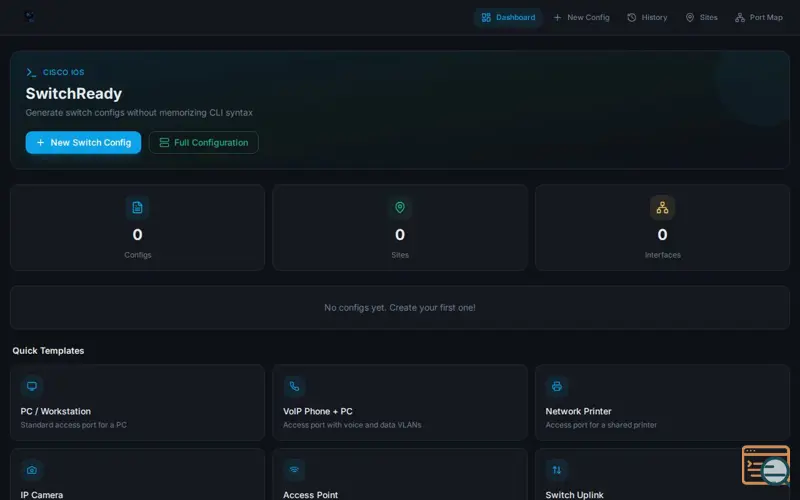
Task: Open the Port Map tab
Action: (759, 17)
